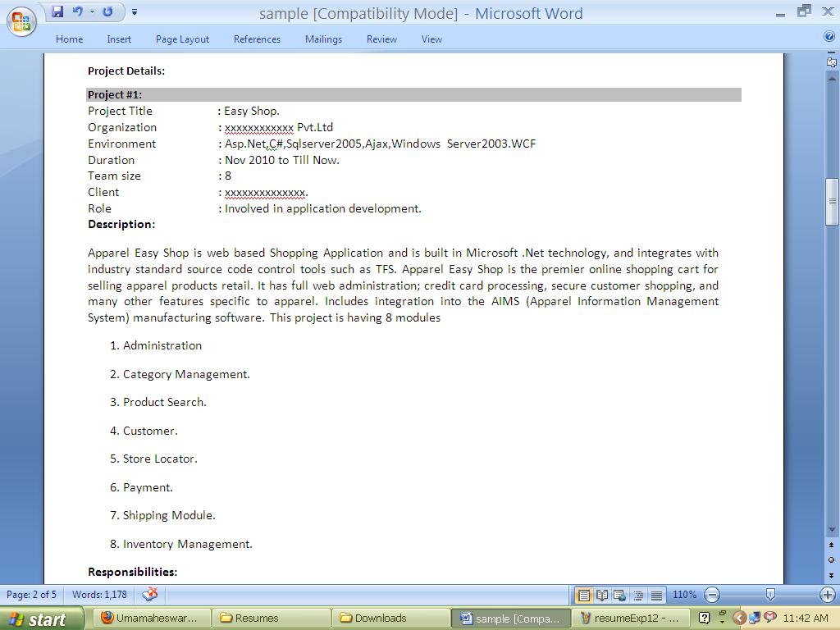This screenshot has width=840, height=630.
Task: Click the Inventory Management list item
Action: (188, 545)
